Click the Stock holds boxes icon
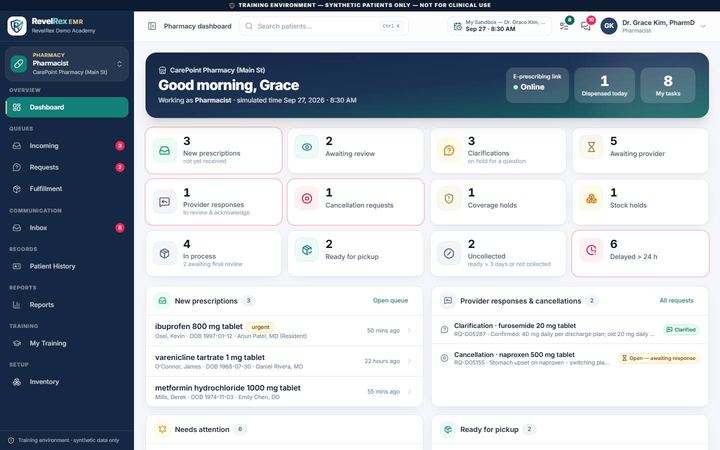 pyautogui.click(x=591, y=198)
